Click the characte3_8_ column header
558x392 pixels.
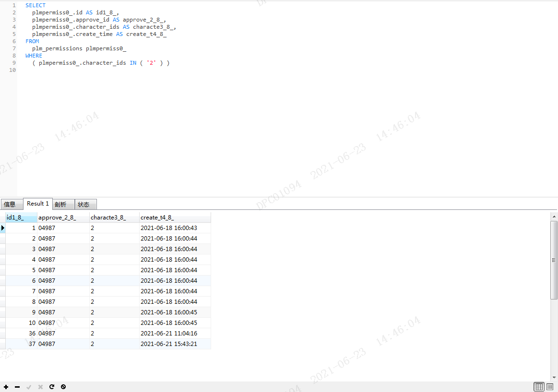point(114,218)
